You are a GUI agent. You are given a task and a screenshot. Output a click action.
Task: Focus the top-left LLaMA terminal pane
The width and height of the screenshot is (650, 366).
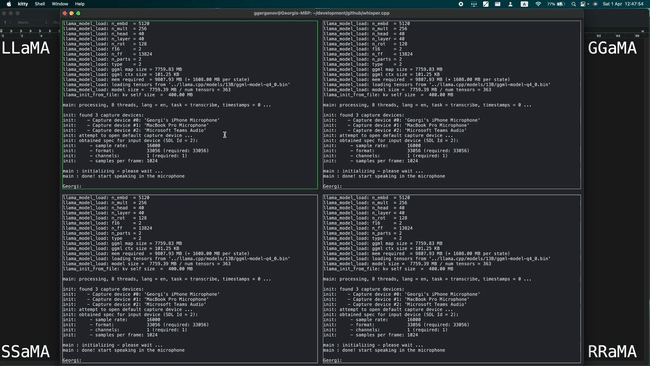(190, 105)
